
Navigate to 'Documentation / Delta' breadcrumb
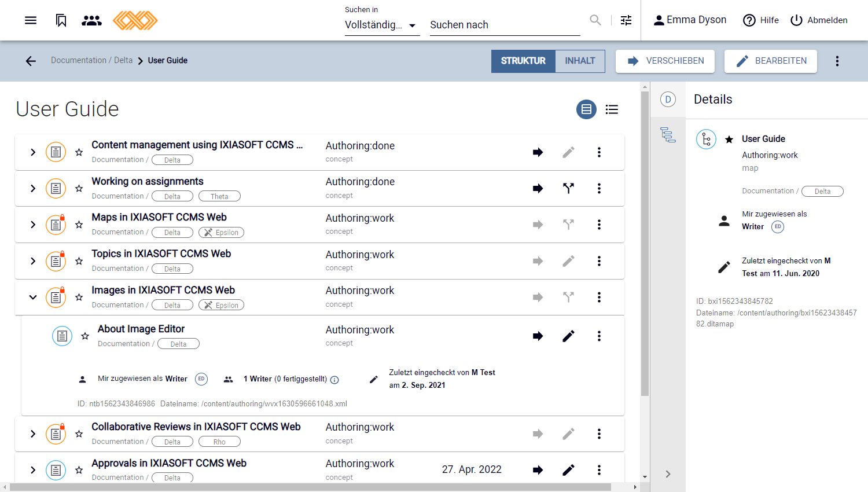[x=91, y=60]
